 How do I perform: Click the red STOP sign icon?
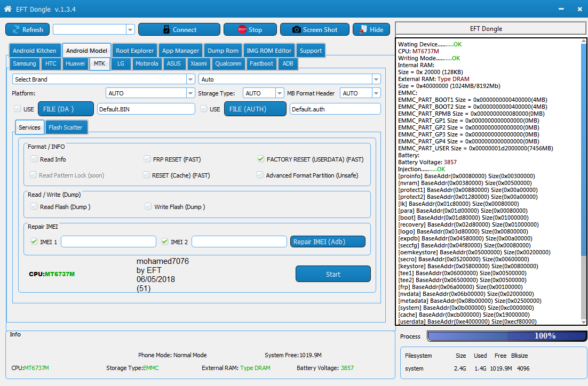pos(242,29)
